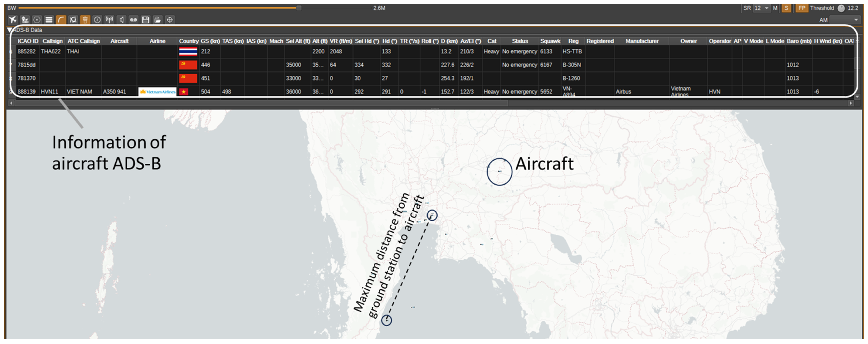Image resolution: width=868 pixels, height=344 pixels.
Task: Select the THA622 callsign cell
Action: 51,52
